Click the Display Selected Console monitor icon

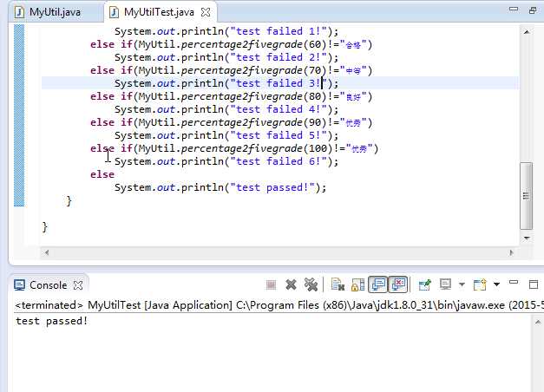tap(445, 284)
